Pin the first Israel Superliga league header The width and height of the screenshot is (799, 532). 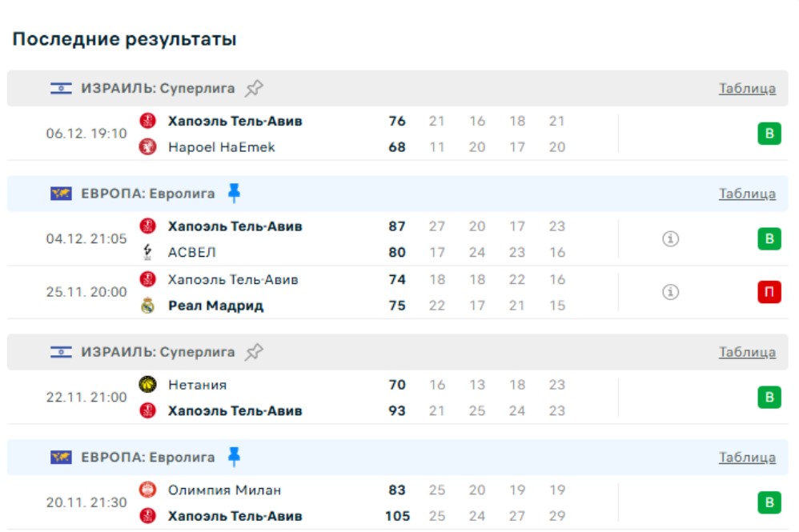254,88
